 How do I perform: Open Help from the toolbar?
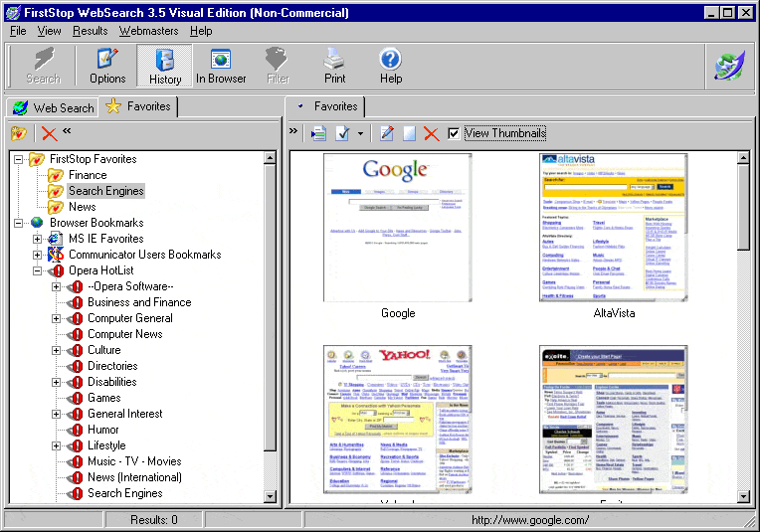[391, 66]
